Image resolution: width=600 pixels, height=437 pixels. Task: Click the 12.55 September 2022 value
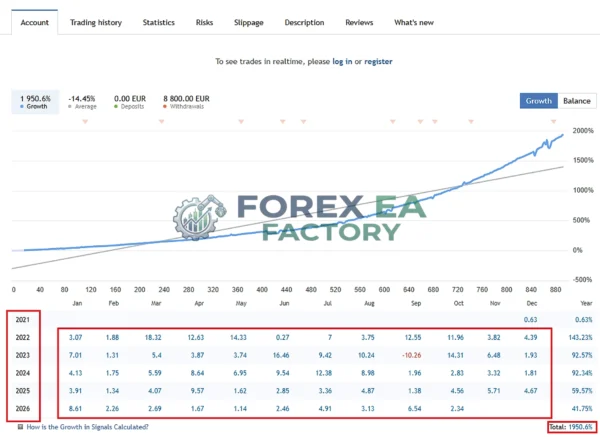(x=413, y=338)
